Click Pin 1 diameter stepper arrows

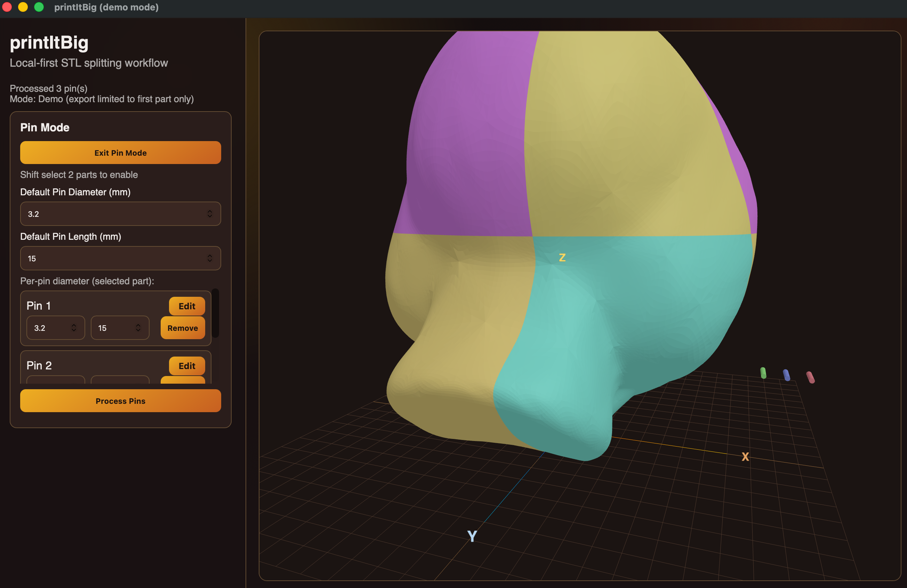click(74, 327)
